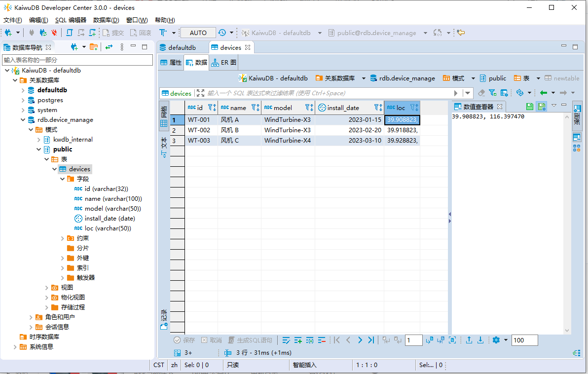The image size is (588, 374).
Task: Expand the 约束 constraints folder
Action: (x=62, y=238)
